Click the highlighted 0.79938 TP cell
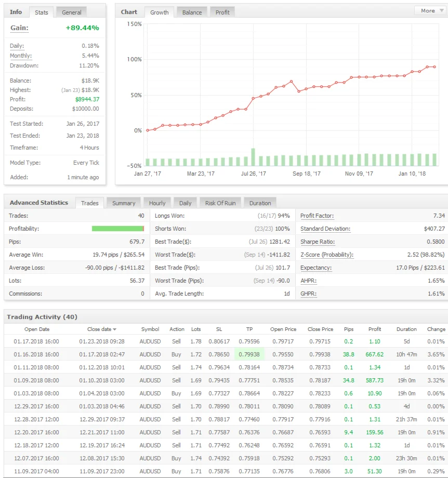Image resolution: width=448 pixels, height=478 pixels. (x=249, y=354)
